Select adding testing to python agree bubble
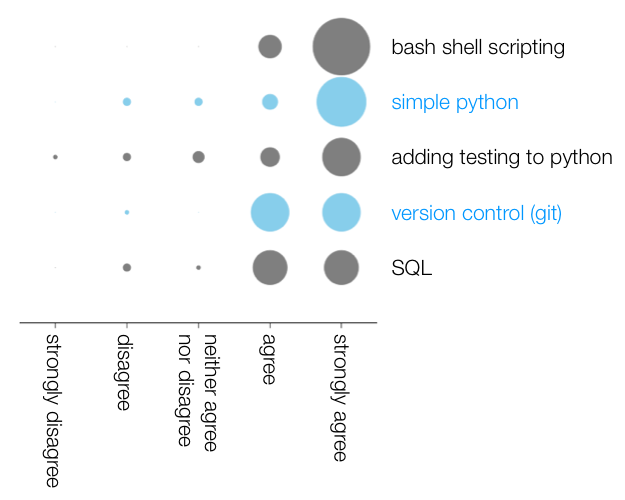The width and height of the screenshot is (625, 500). [270, 157]
